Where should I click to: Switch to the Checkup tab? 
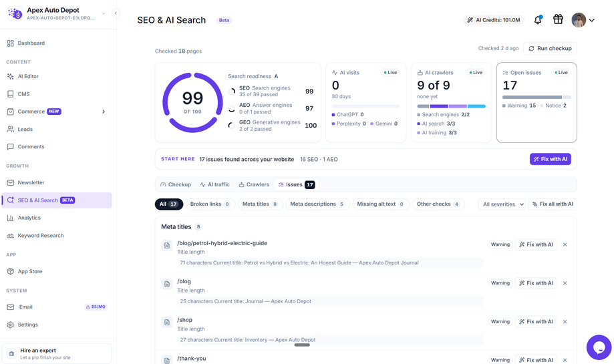[x=176, y=185]
